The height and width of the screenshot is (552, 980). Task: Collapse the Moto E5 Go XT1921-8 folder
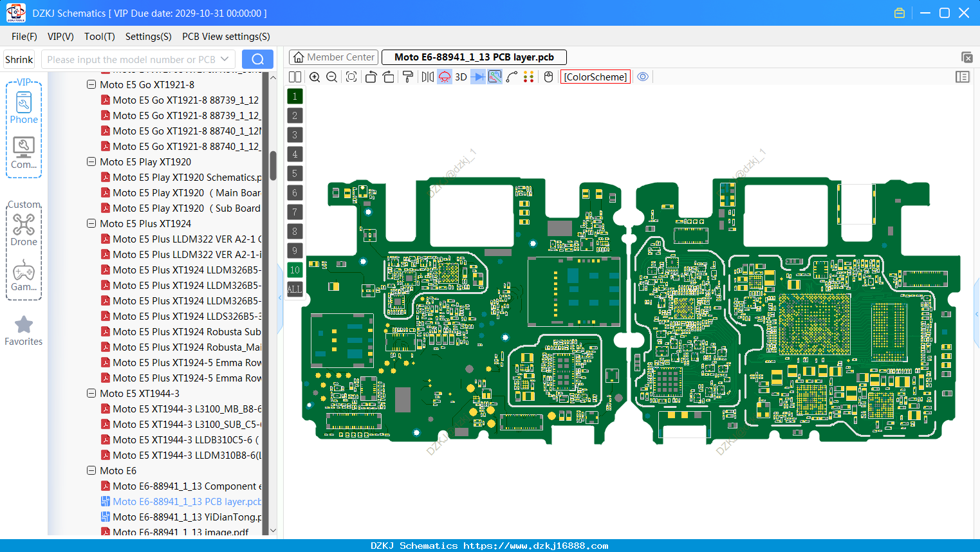(x=91, y=85)
